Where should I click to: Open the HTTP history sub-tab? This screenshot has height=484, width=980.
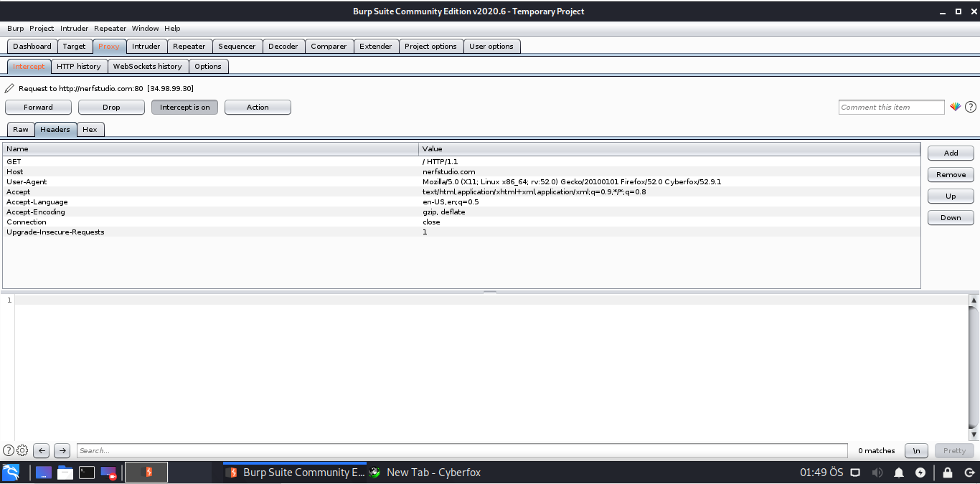(79, 66)
